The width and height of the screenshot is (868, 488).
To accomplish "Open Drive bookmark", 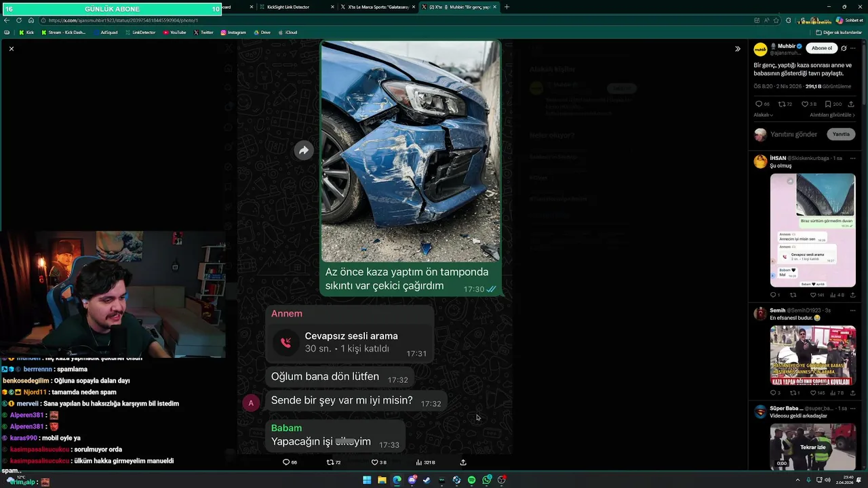I will [262, 32].
